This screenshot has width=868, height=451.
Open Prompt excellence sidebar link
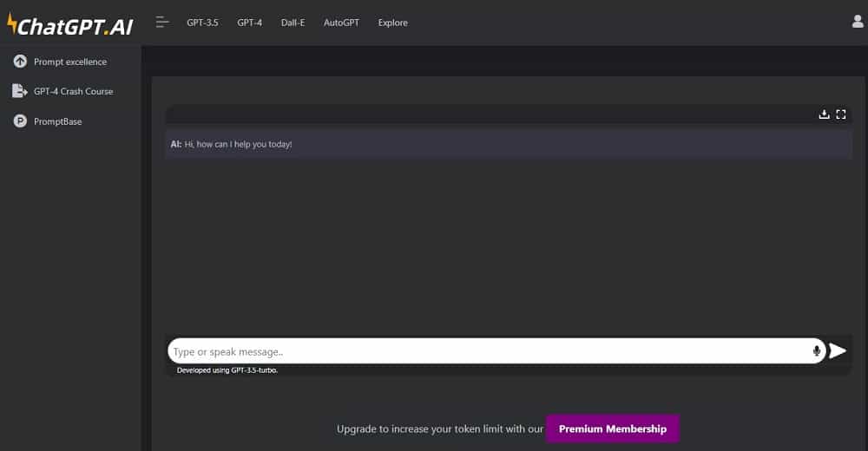pos(70,62)
